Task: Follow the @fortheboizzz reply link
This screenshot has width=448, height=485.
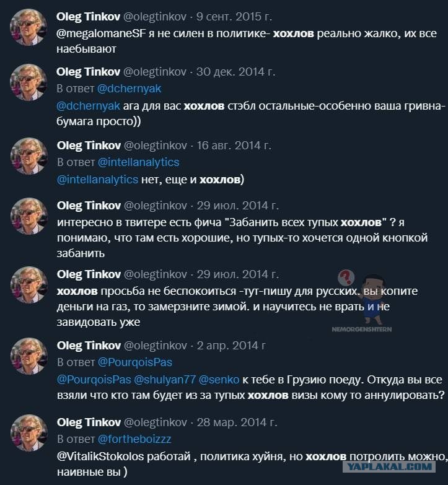Action: pyautogui.click(x=134, y=439)
